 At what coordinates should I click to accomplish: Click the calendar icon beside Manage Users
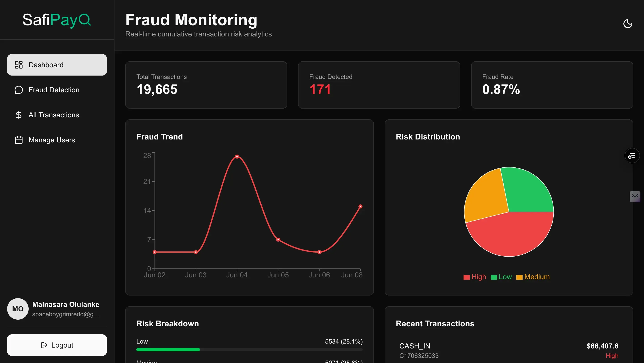19,140
